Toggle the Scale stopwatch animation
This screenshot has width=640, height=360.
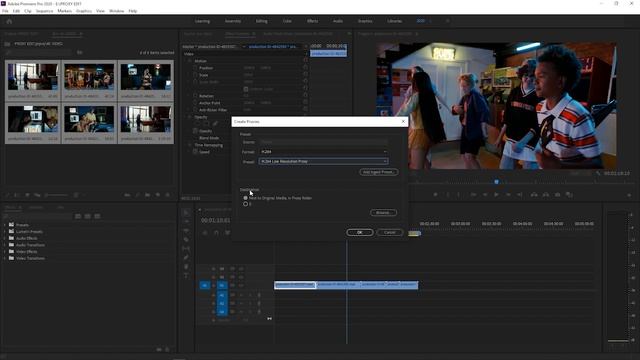click(196, 75)
